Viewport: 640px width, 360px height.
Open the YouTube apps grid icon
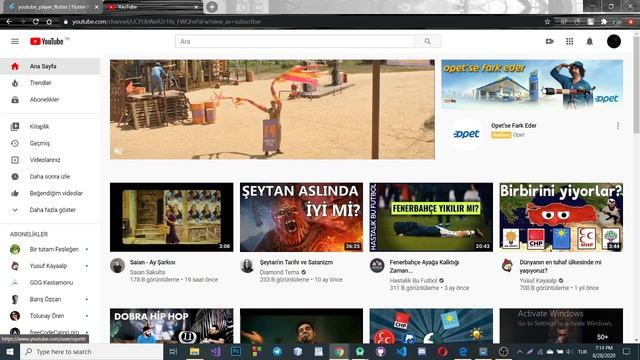point(569,41)
